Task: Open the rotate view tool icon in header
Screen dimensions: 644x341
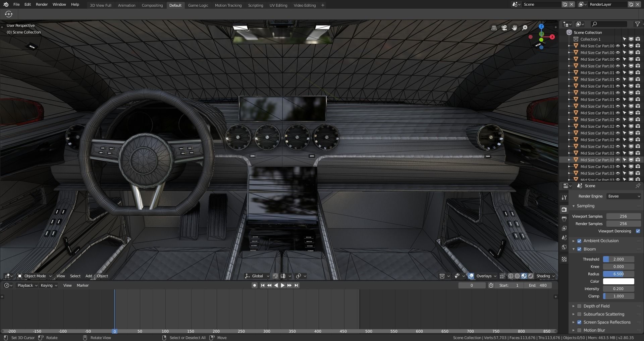Action: [x=9, y=14]
